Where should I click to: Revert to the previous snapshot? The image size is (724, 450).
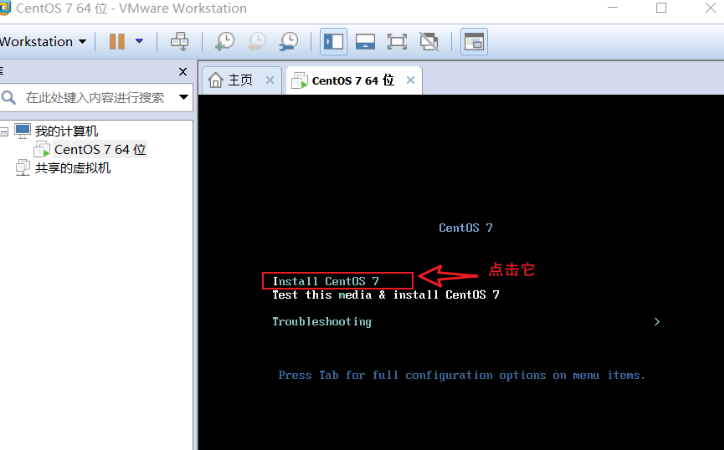pos(257,42)
